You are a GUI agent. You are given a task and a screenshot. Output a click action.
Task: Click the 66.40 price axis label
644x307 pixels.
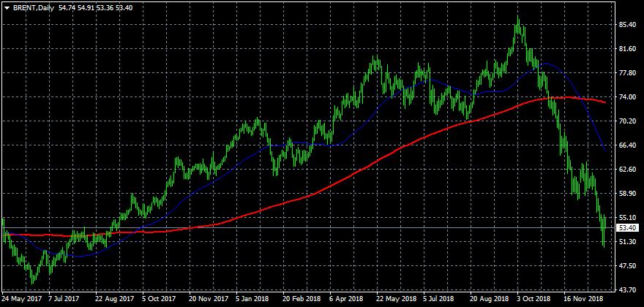tap(626, 145)
